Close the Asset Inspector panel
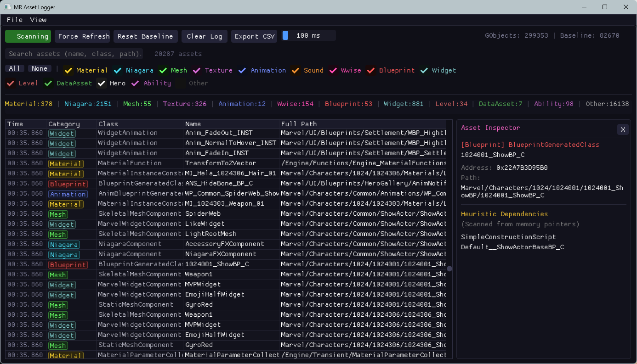This screenshot has height=364, width=637. 623,129
